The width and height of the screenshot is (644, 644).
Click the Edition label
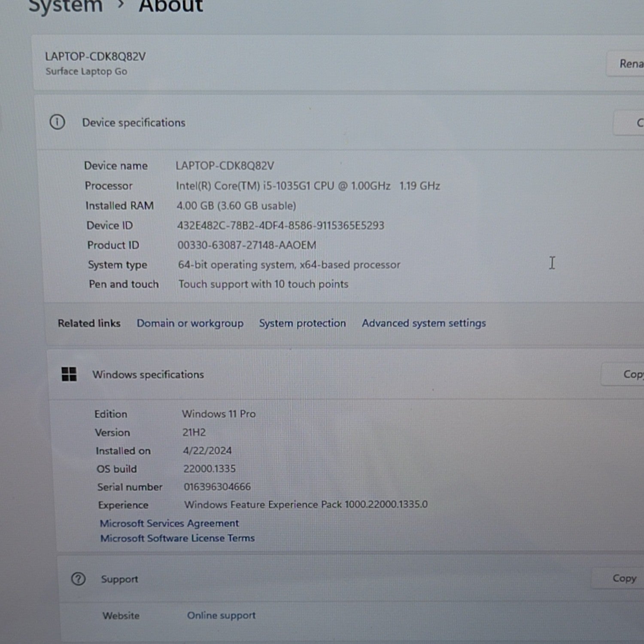pyautogui.click(x=111, y=414)
